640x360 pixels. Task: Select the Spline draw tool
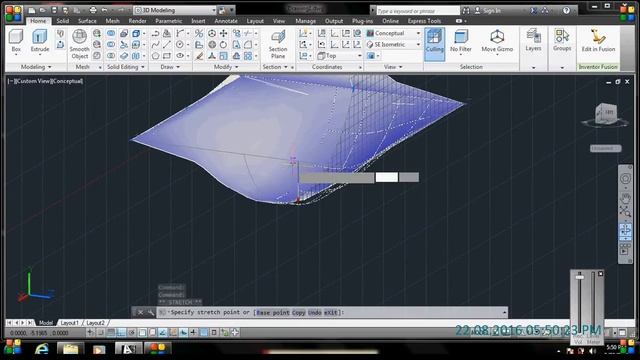[x=156, y=44]
